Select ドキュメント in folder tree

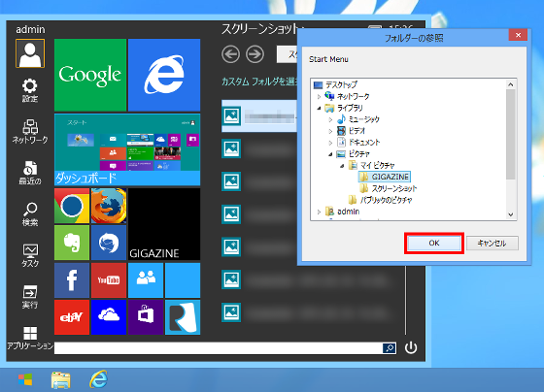[x=363, y=142]
